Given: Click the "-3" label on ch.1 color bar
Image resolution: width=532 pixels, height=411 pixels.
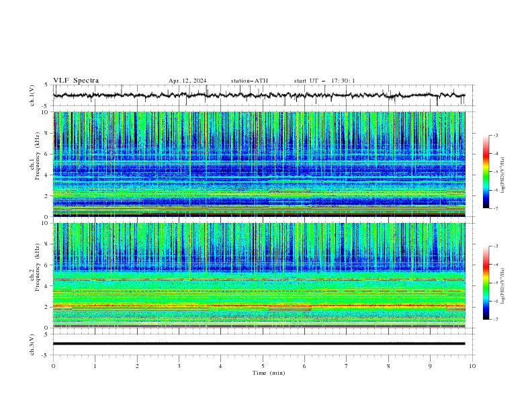Looking at the screenshot, I should pyautogui.click(x=496, y=135).
